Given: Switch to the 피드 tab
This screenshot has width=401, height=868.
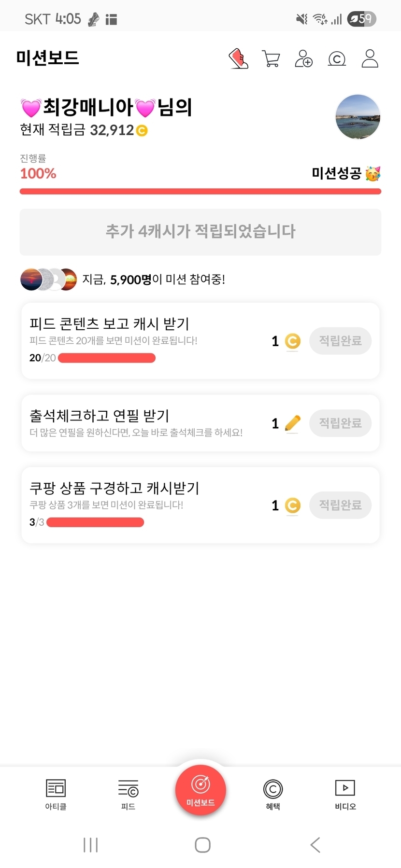Looking at the screenshot, I should point(128,794).
